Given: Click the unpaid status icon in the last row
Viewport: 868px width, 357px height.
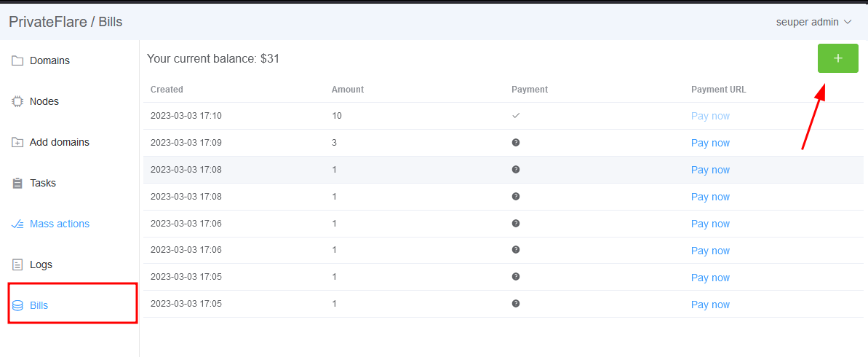Looking at the screenshot, I should tap(516, 304).
